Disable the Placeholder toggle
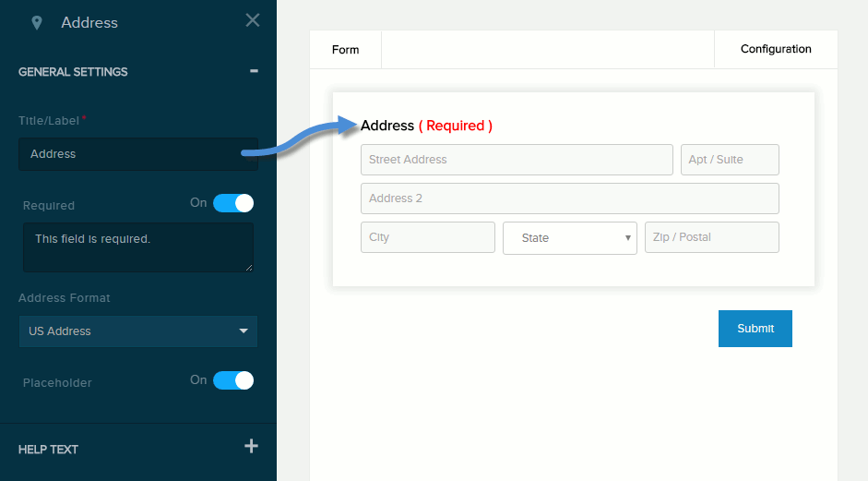The height and width of the screenshot is (481, 868). click(232, 380)
